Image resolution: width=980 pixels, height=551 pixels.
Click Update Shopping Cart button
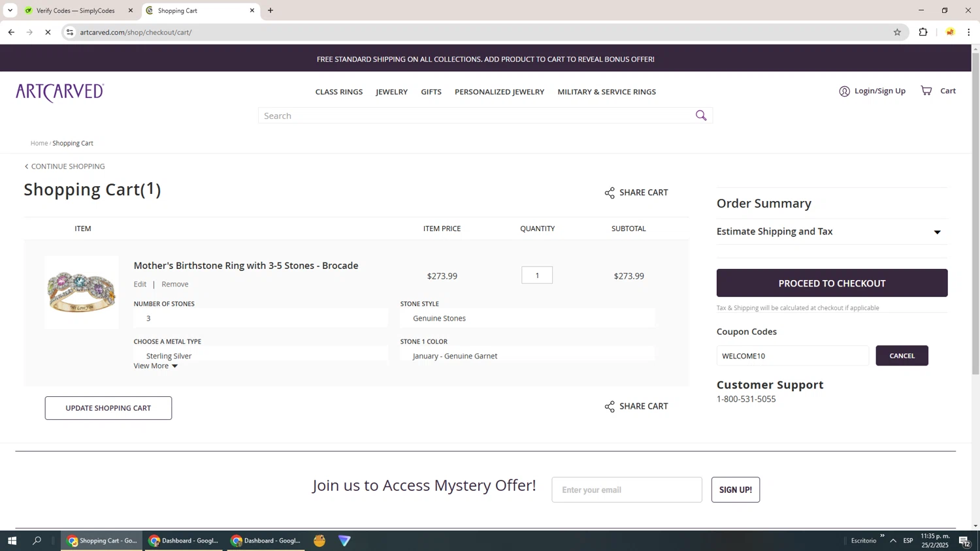(108, 408)
